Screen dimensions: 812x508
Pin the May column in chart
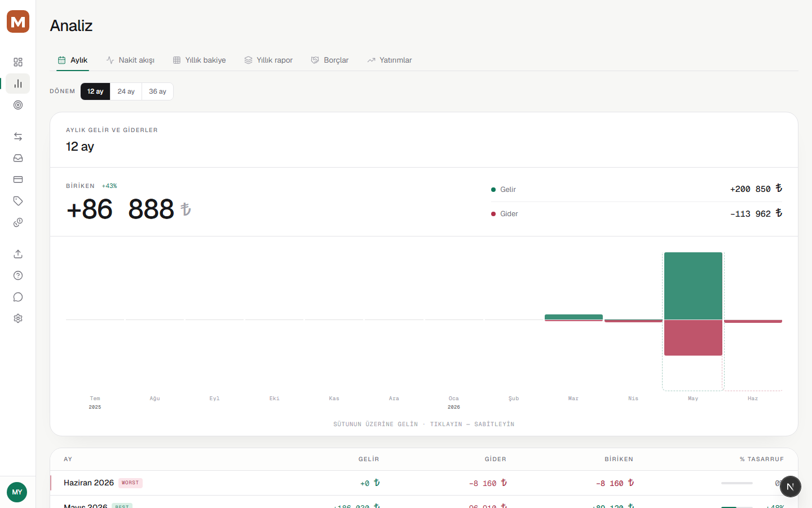(693, 321)
